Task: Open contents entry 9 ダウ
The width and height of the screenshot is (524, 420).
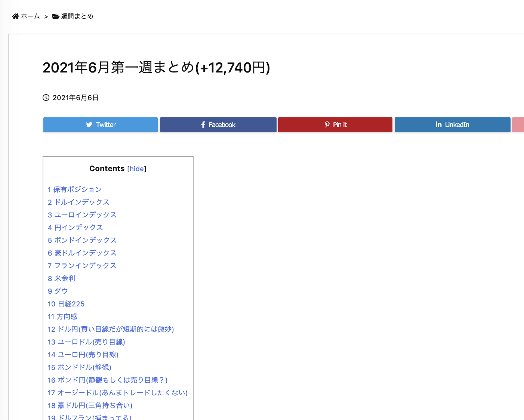Action: (x=58, y=291)
